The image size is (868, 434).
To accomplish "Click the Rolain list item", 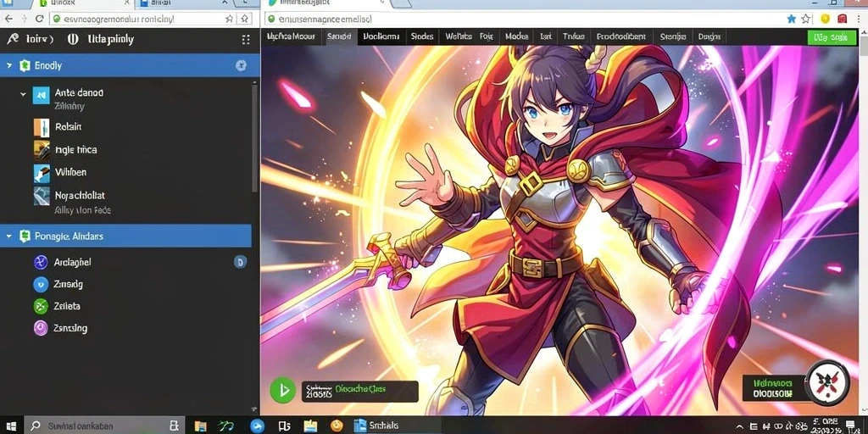I will tap(68, 127).
